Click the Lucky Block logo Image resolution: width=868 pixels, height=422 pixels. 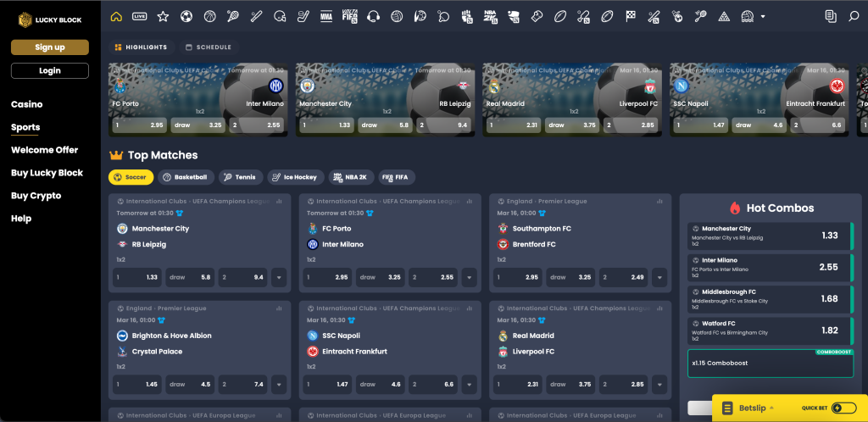tap(49, 19)
